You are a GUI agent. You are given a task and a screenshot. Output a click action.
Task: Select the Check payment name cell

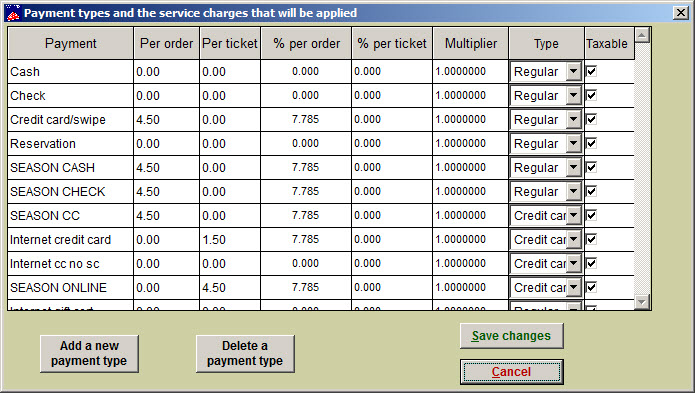(x=70, y=95)
